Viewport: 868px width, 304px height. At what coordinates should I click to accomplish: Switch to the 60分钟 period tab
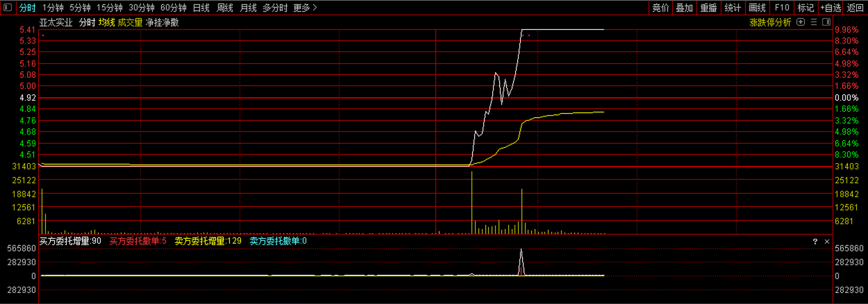(x=173, y=8)
